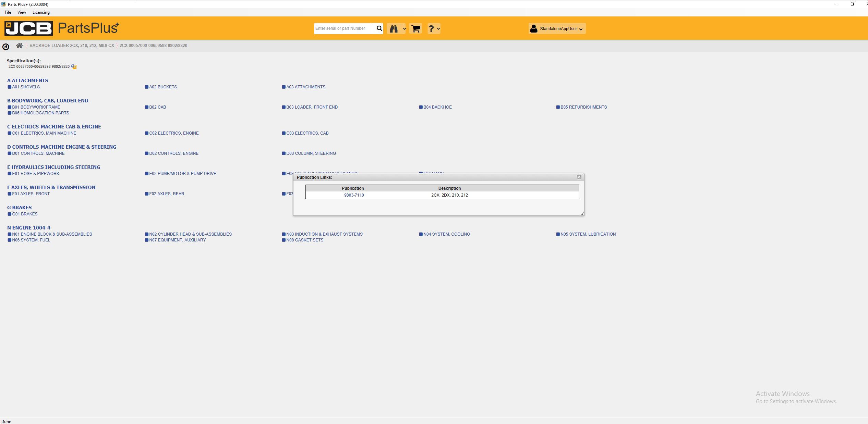Click the serial or part number search field
Image resolution: width=868 pixels, height=424 pixels.
342,28
